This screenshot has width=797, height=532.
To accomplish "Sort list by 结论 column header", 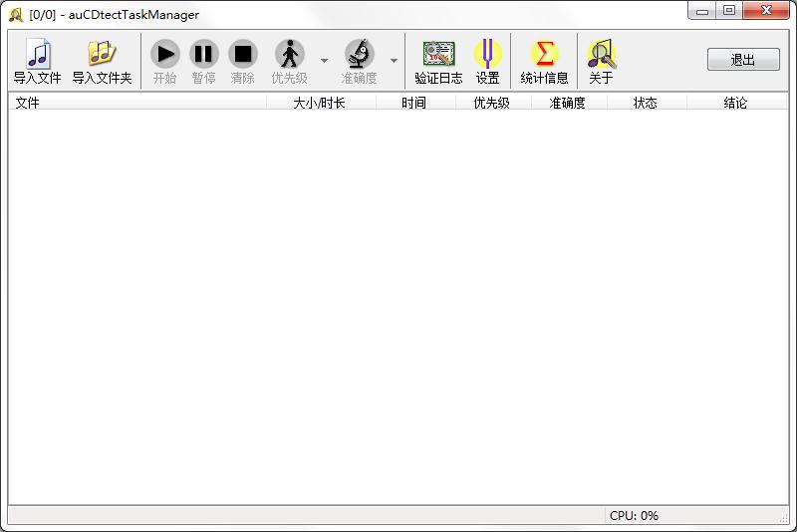I will point(735,103).
